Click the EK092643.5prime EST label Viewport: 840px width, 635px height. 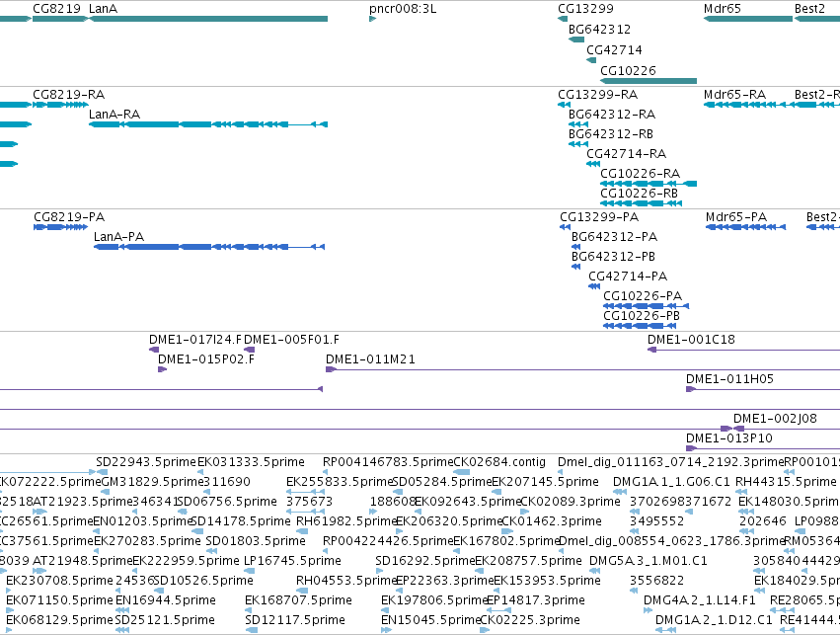tap(468, 502)
